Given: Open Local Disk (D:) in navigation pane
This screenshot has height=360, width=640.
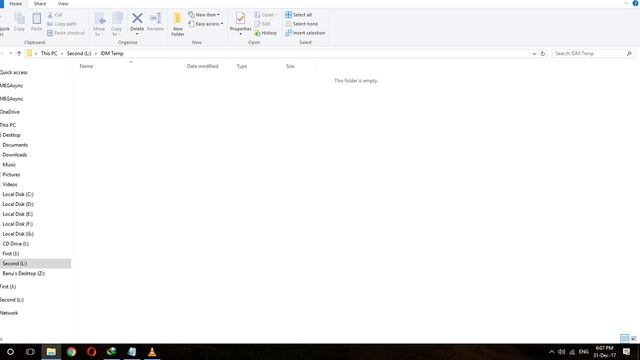Looking at the screenshot, I should tap(18, 204).
